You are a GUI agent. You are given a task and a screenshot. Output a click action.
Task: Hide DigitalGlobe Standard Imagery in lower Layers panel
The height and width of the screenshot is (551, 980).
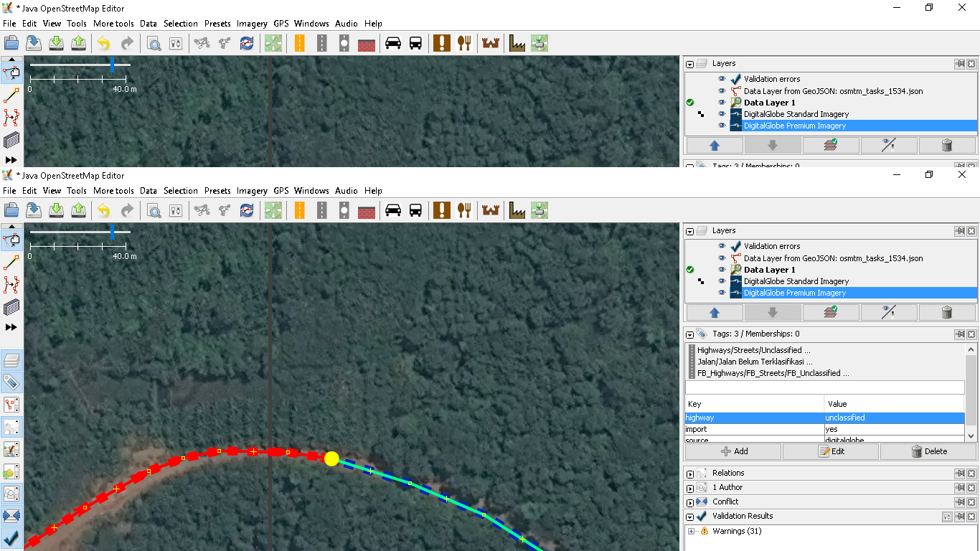[722, 281]
